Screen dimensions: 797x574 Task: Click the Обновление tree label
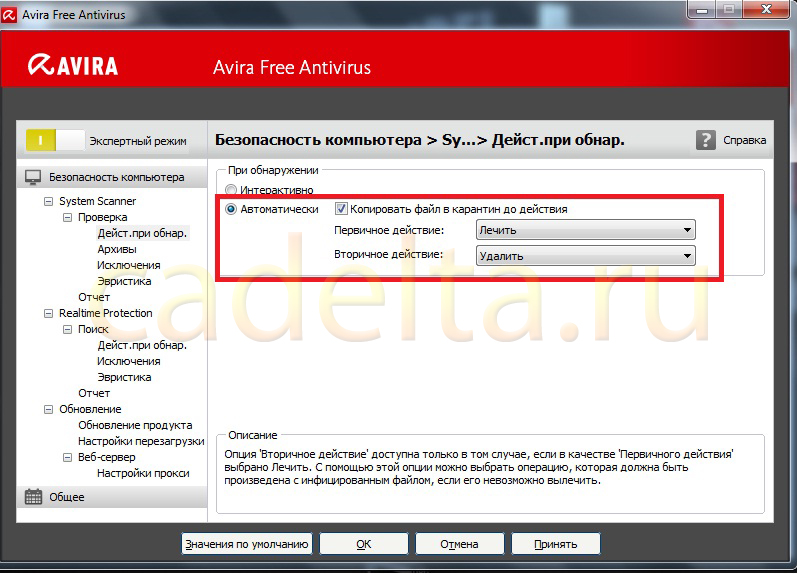(90, 409)
